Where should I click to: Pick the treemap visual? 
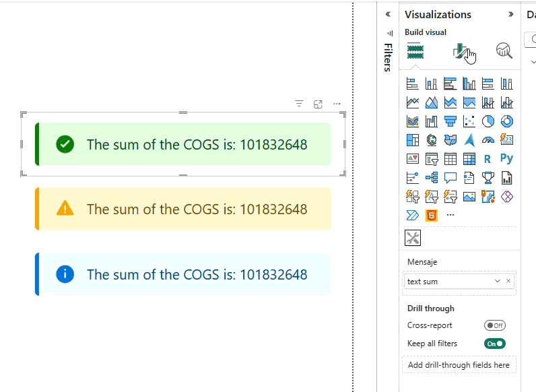pos(413,140)
